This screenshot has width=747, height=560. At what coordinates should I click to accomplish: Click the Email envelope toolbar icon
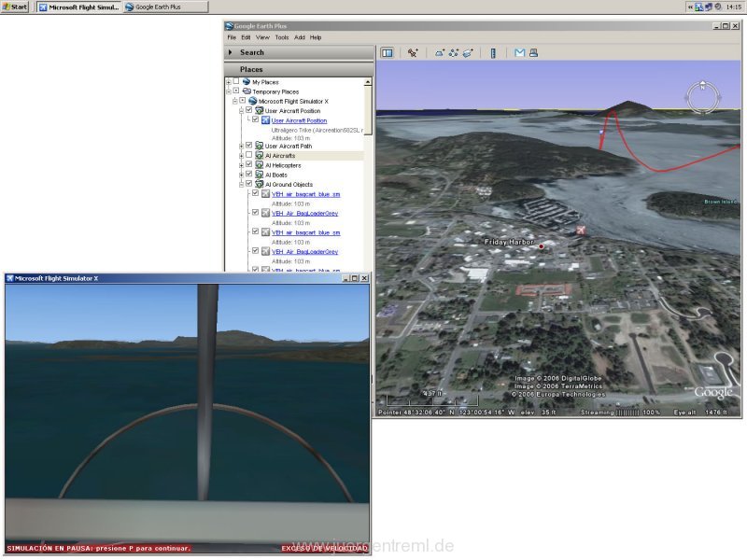(520, 53)
